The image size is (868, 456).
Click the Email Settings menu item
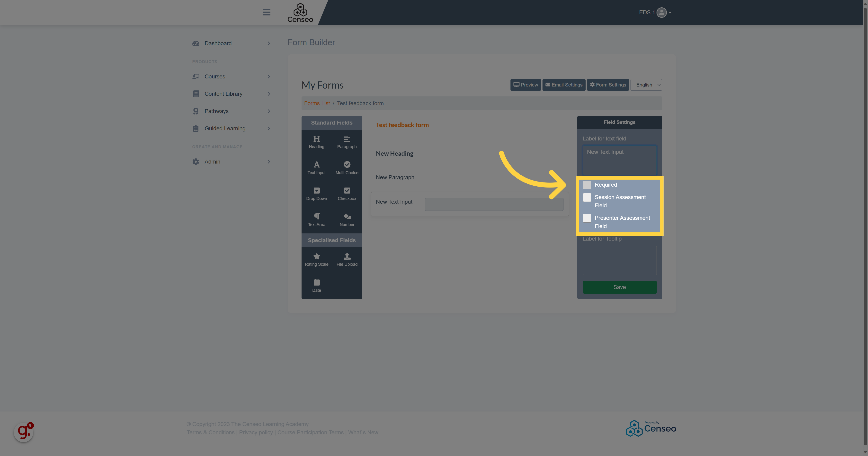(563, 84)
